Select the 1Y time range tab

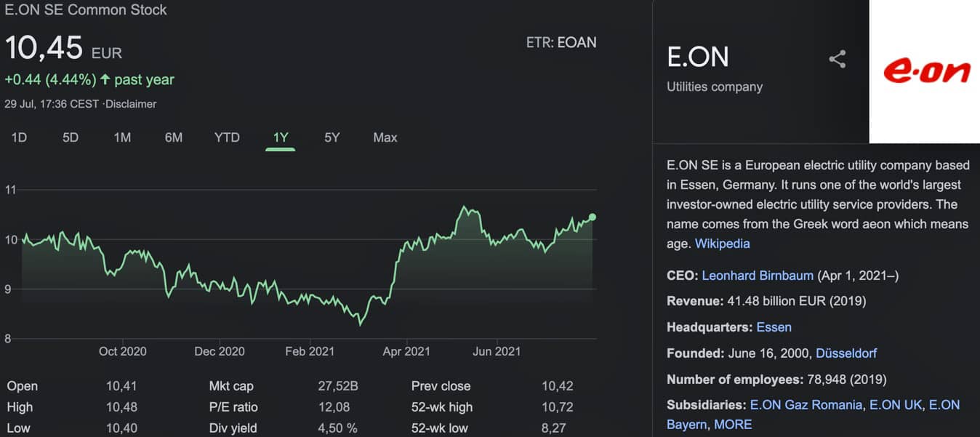(281, 137)
